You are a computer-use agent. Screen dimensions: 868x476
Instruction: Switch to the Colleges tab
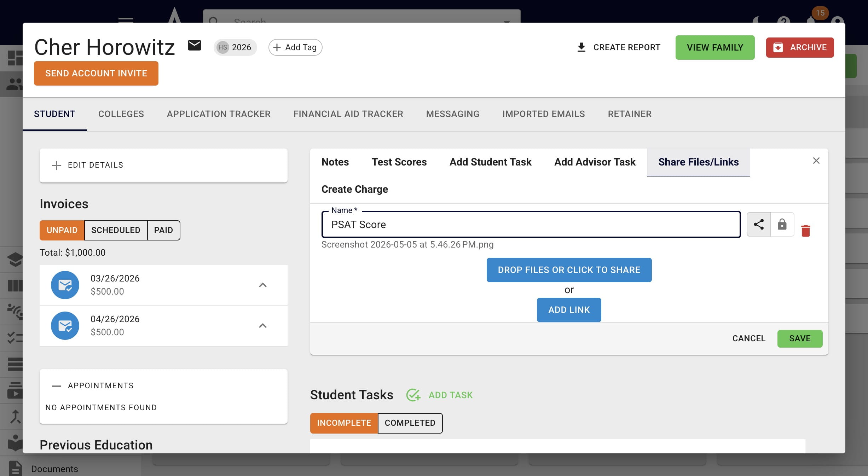click(121, 114)
